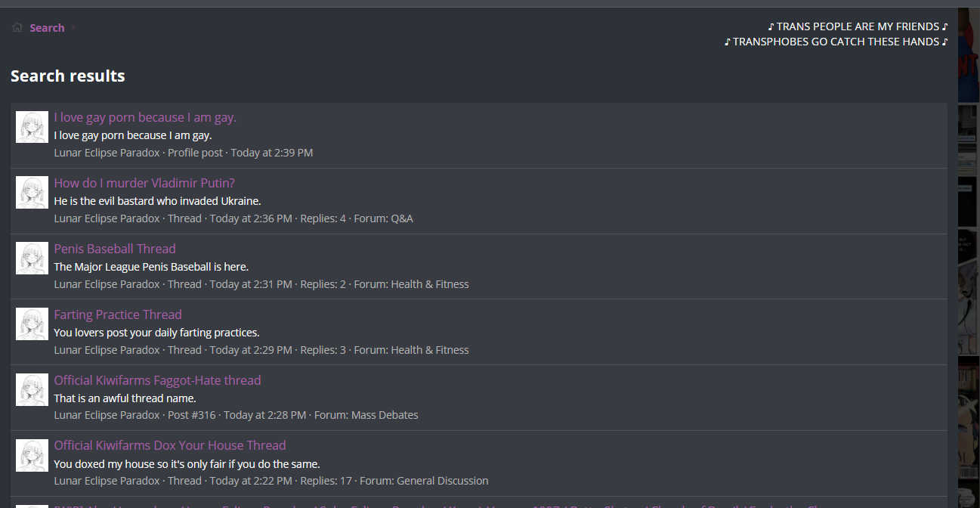Click the "TRANS PEOPLE ARE MY FRIENDS" banner line
This screenshot has width=980, height=508.
coord(858,26)
